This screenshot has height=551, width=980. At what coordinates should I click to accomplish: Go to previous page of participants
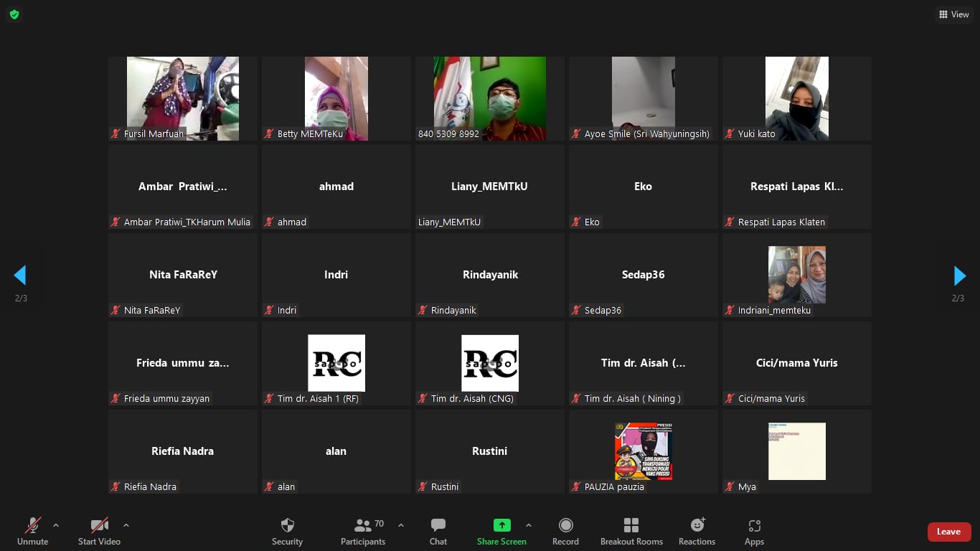point(20,275)
